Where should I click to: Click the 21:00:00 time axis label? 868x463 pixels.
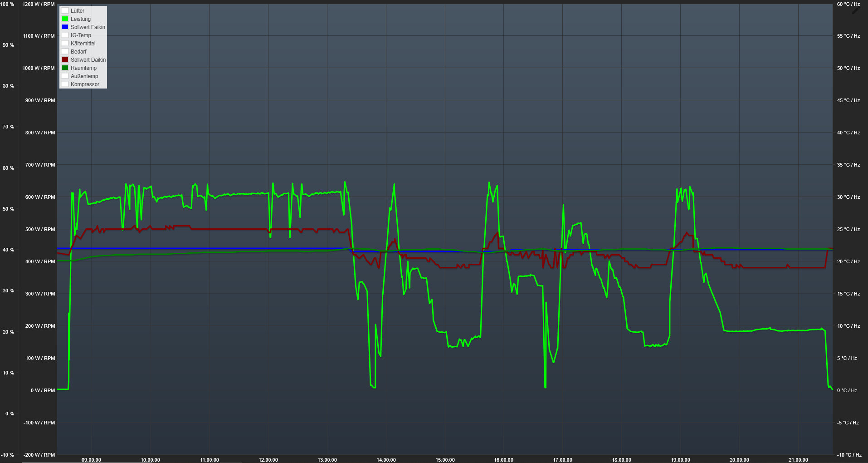point(798,460)
